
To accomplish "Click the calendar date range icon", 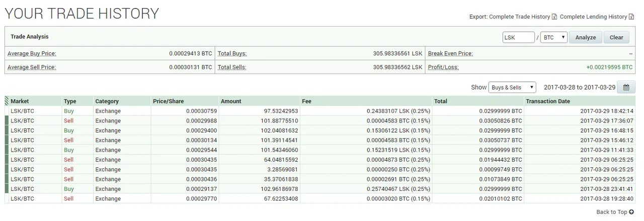I will coord(626,87).
